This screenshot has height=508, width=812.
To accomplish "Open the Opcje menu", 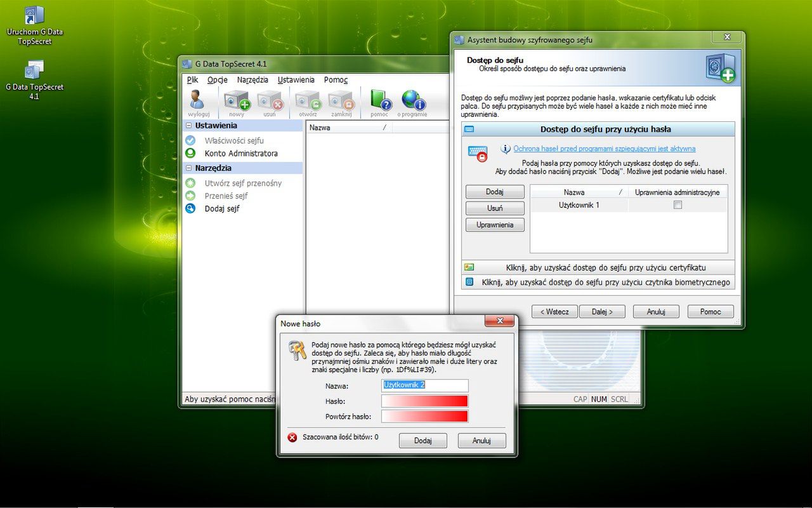I will coord(218,80).
